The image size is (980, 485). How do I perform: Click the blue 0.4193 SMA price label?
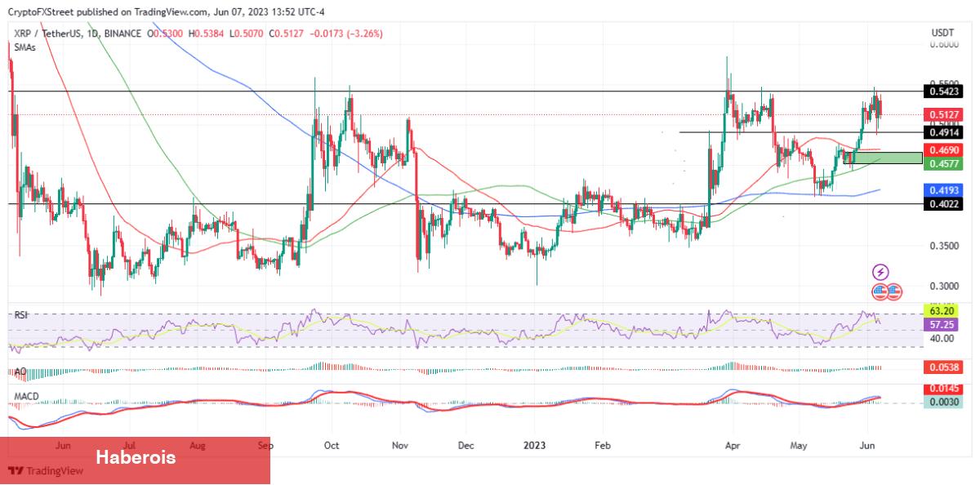944,189
